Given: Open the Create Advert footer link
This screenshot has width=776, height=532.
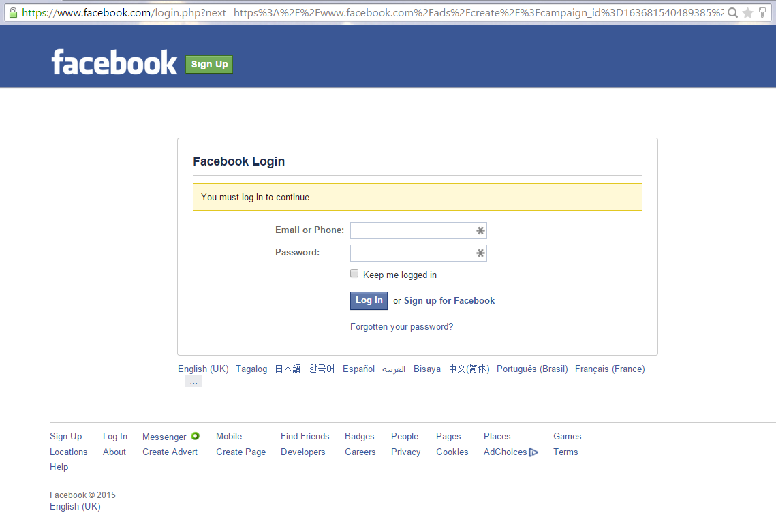Looking at the screenshot, I should [x=170, y=452].
